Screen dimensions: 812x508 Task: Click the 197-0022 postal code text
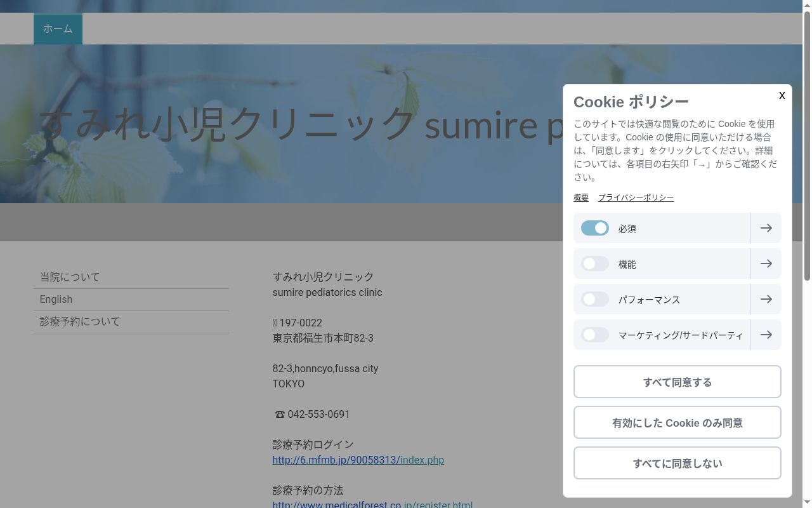pos(301,323)
